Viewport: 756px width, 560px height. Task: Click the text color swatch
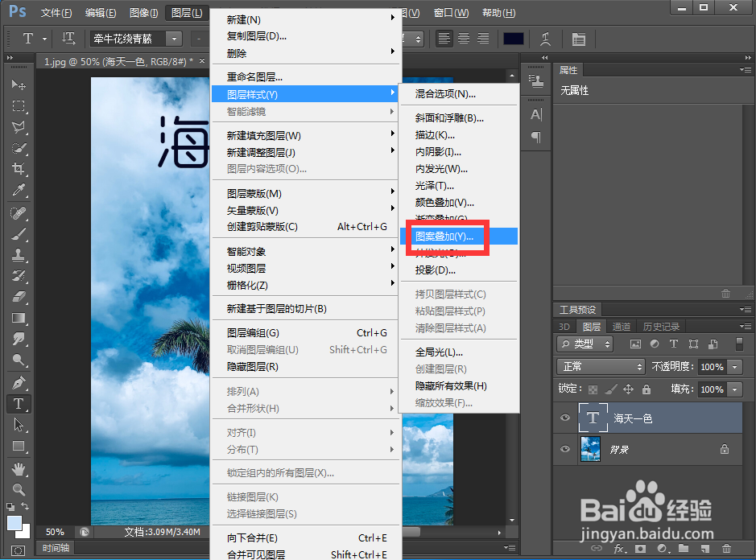513,38
